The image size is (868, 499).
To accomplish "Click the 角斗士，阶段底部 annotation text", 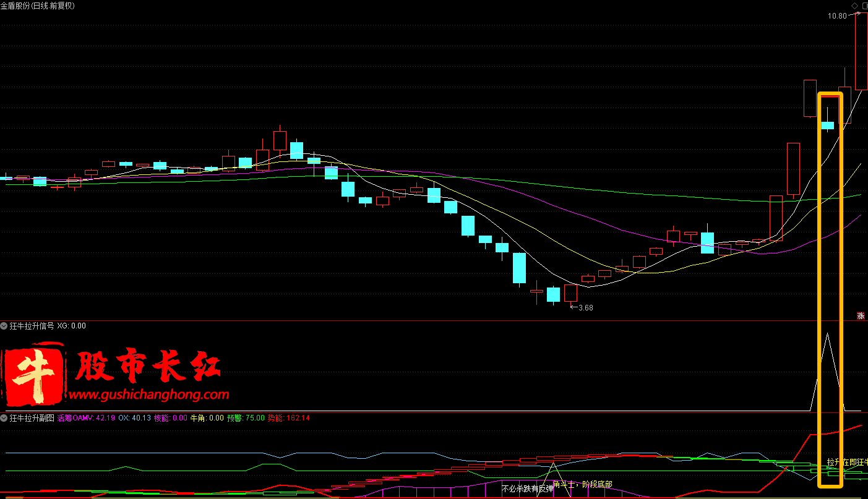I will click(x=583, y=484).
